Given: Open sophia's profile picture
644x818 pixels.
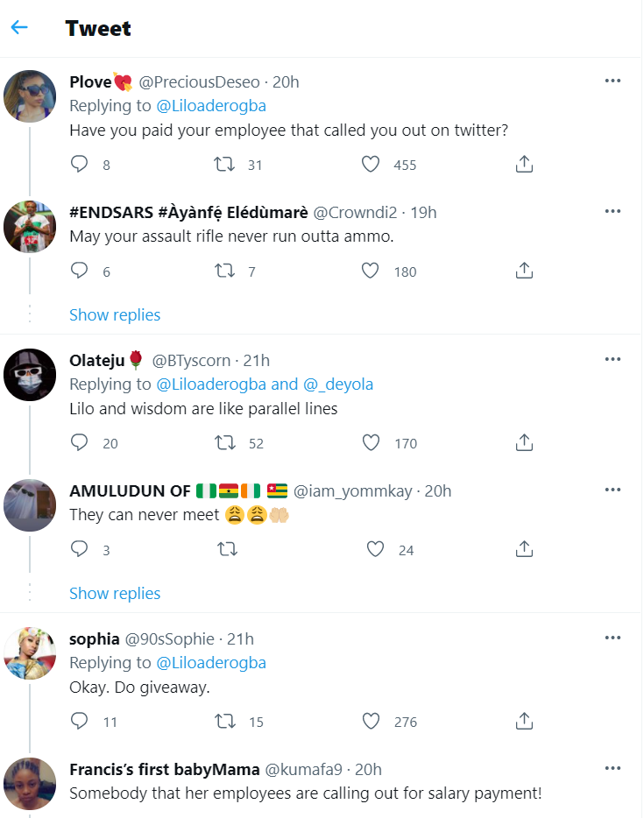Looking at the screenshot, I should pyautogui.click(x=30, y=652).
